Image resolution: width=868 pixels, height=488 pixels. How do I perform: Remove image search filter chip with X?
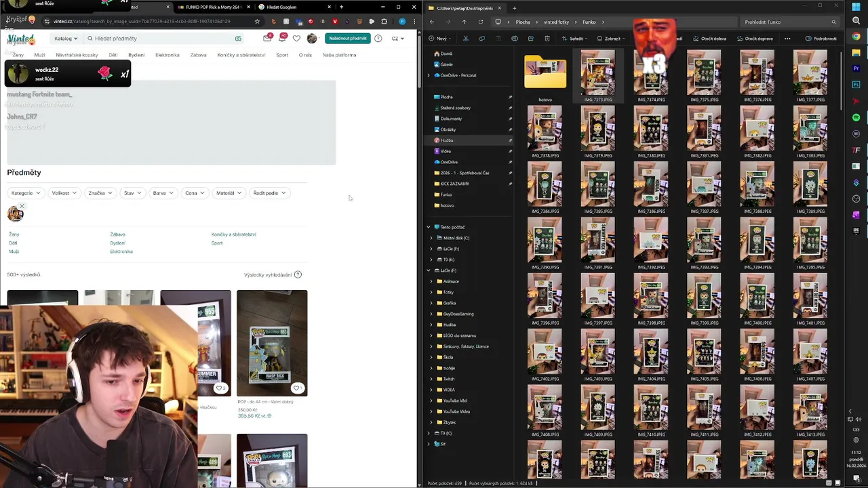(22, 206)
